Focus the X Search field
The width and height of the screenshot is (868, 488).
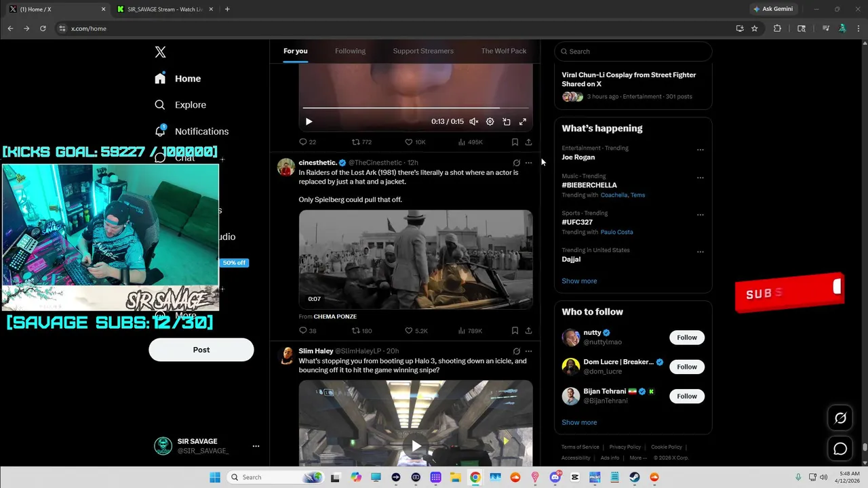click(633, 52)
